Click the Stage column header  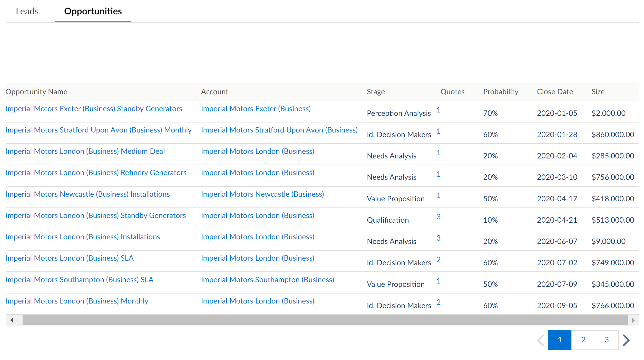(x=376, y=92)
